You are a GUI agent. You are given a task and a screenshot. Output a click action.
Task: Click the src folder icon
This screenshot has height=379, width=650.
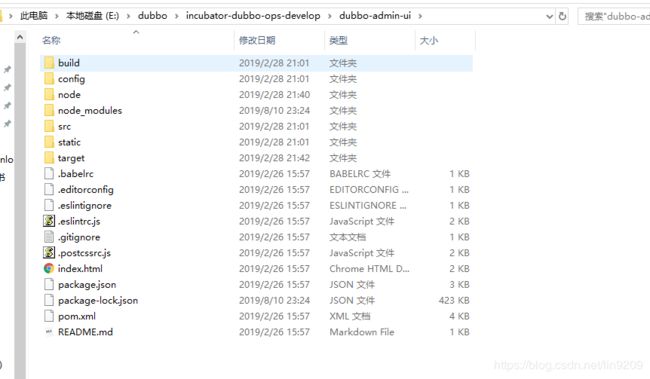point(49,126)
